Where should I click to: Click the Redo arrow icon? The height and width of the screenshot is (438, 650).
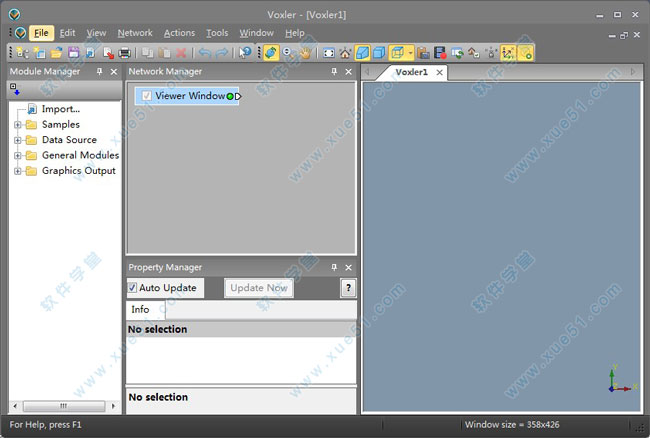221,53
